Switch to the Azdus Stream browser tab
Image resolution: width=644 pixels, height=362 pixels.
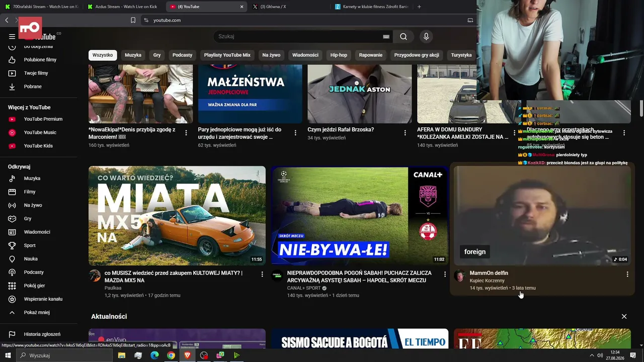pyautogui.click(x=124, y=7)
